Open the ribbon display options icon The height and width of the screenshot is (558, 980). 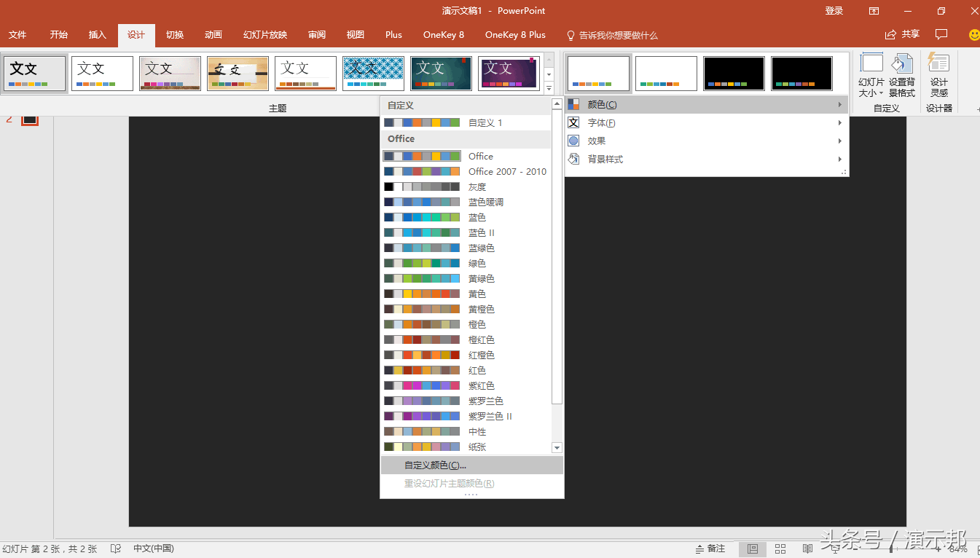click(874, 11)
